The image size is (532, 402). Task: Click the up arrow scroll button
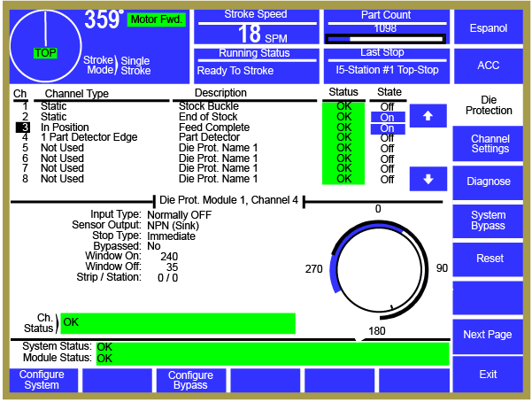(428, 117)
